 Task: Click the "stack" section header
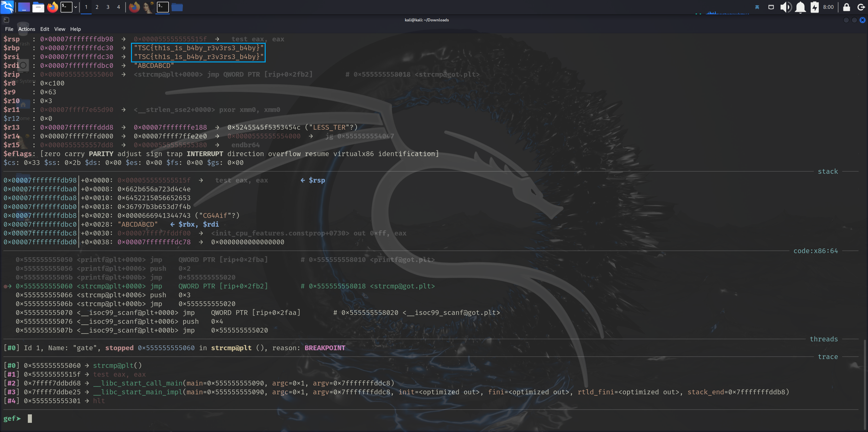[828, 171]
